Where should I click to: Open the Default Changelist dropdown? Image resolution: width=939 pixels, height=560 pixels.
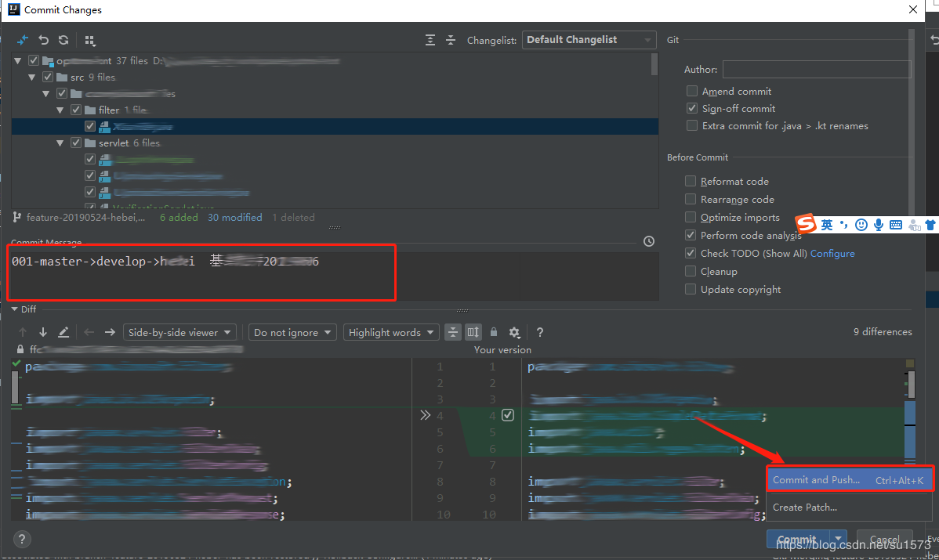(589, 40)
